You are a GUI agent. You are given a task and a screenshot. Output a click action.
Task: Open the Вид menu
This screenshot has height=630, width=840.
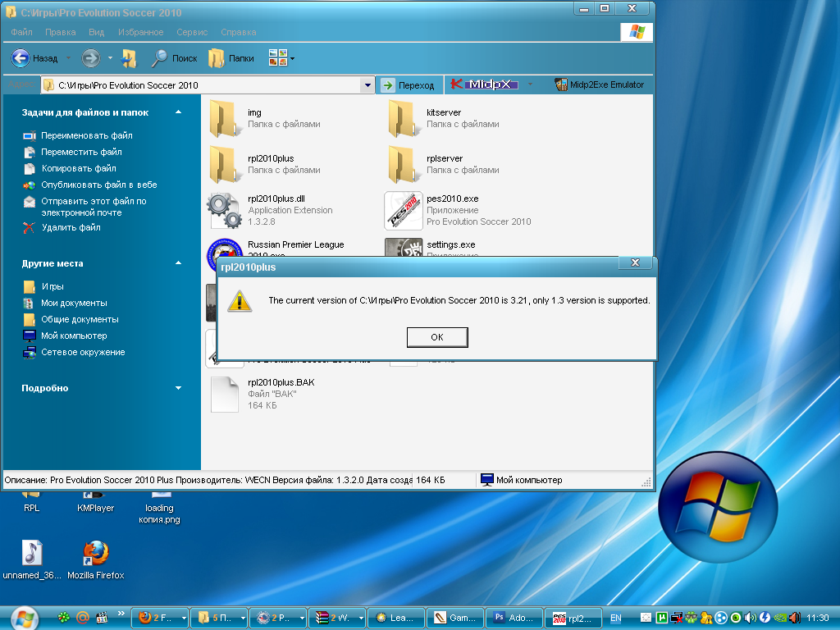(x=97, y=32)
